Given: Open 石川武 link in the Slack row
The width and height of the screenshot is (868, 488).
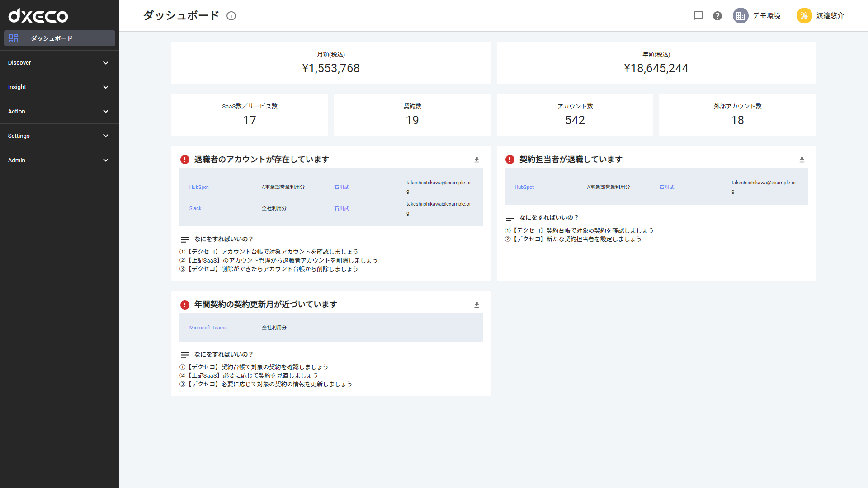Looking at the screenshot, I should click(x=341, y=208).
